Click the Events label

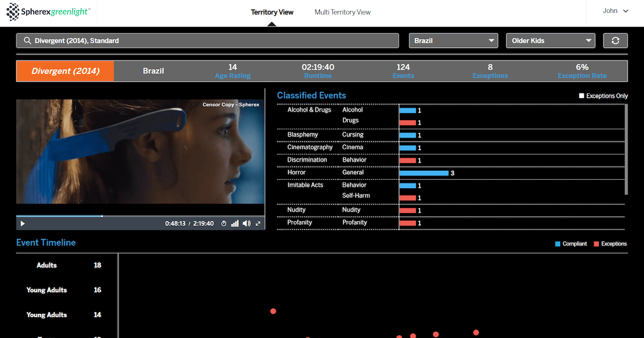click(403, 76)
